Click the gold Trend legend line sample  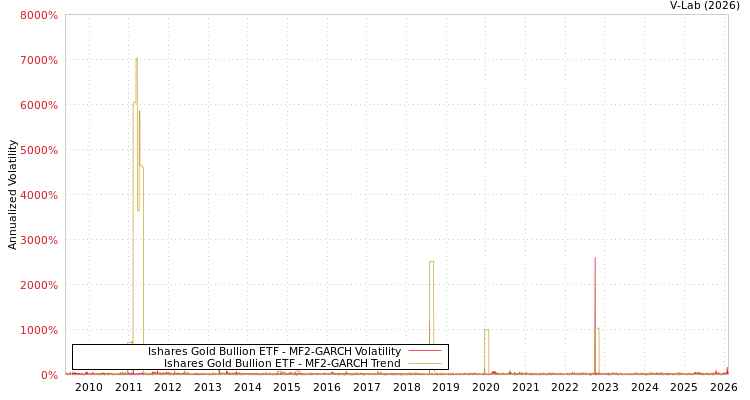coord(425,364)
